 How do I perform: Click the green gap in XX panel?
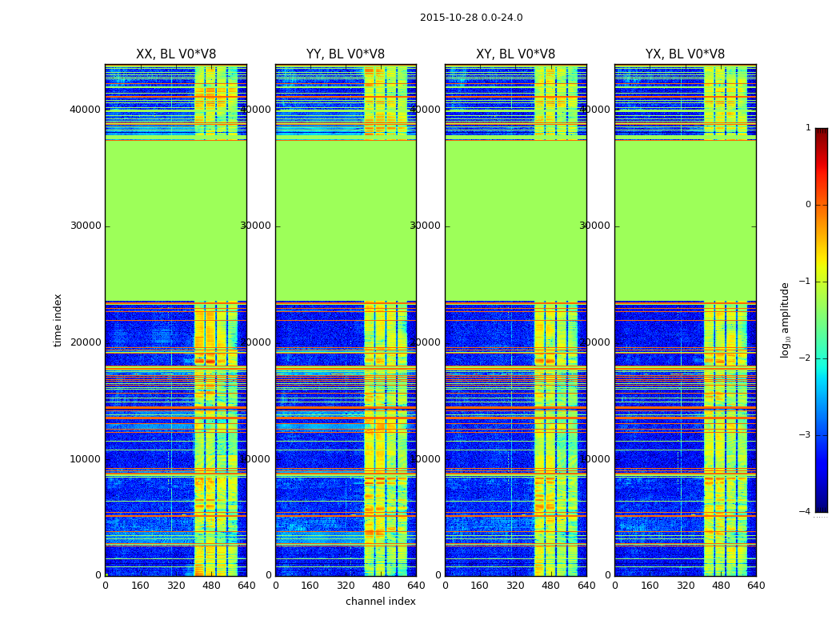point(176,221)
